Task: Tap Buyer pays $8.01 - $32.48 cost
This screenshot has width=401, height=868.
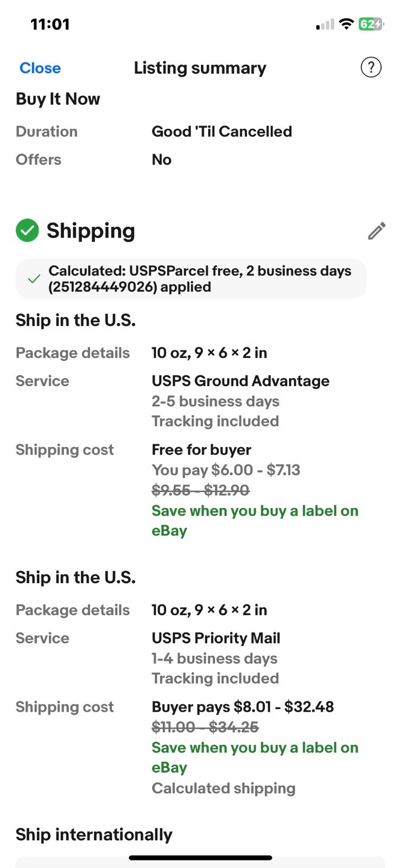Action: click(243, 707)
